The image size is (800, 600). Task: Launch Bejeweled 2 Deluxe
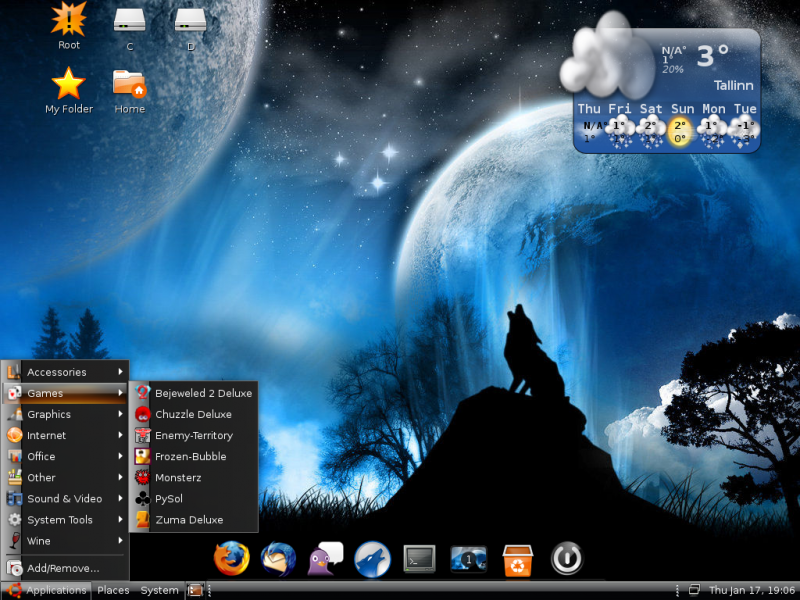point(194,393)
